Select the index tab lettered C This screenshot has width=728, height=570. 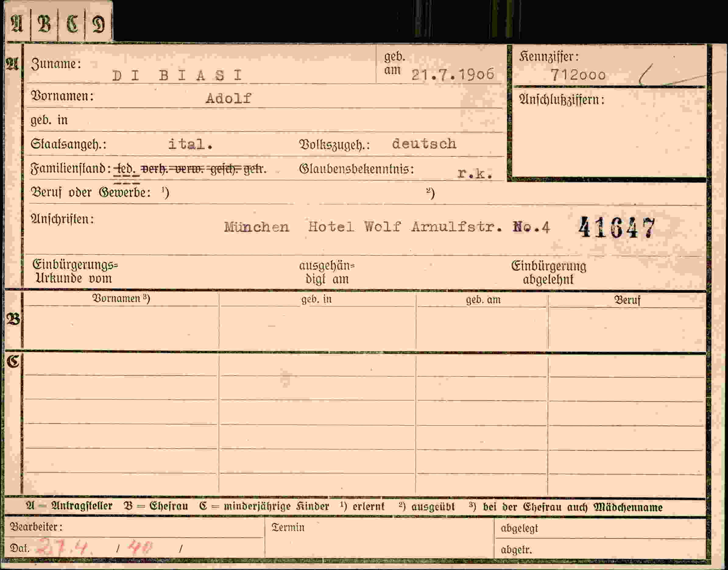71,23
